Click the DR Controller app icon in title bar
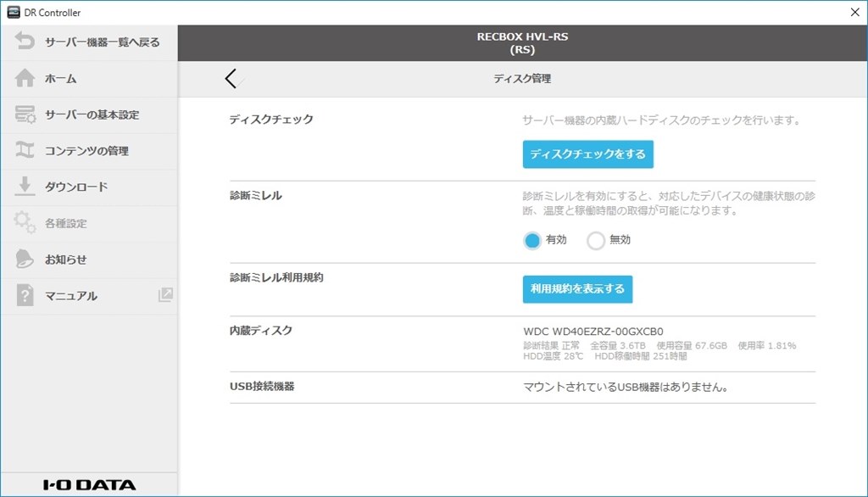This screenshot has height=497, width=868. 14,12
